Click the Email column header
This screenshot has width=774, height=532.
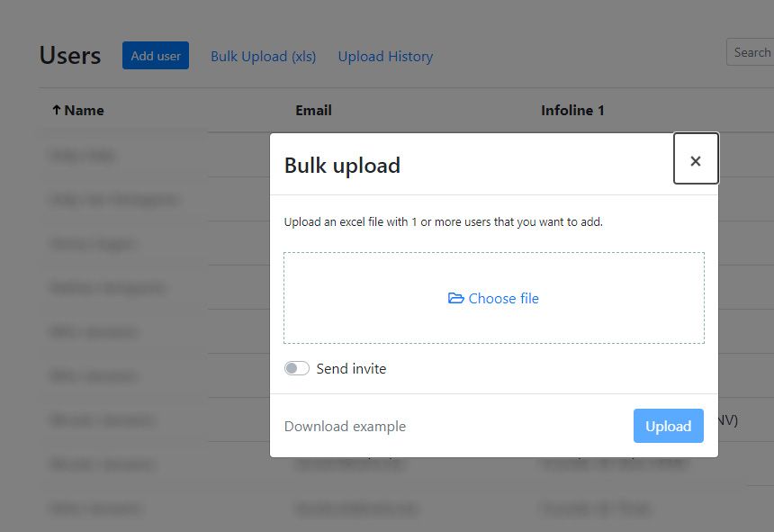coord(313,110)
